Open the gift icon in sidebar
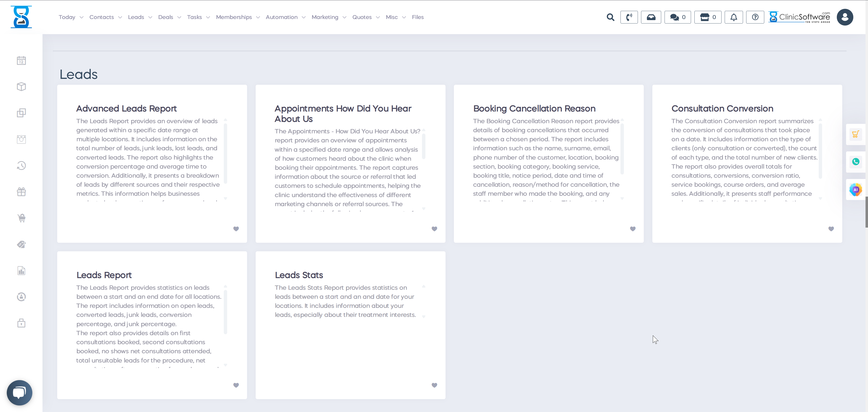This screenshot has height=412, width=868. [x=21, y=192]
